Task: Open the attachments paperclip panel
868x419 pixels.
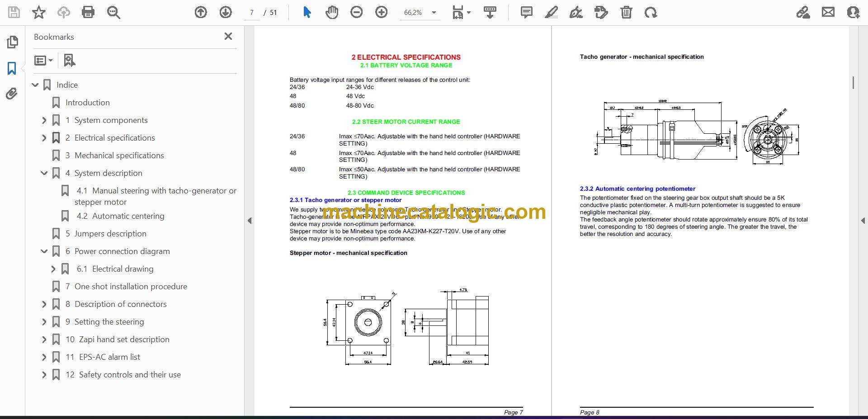Action: (12, 94)
